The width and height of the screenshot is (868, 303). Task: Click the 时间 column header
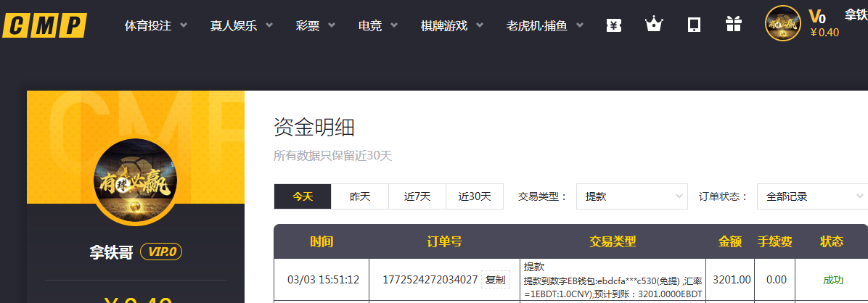[x=322, y=241]
